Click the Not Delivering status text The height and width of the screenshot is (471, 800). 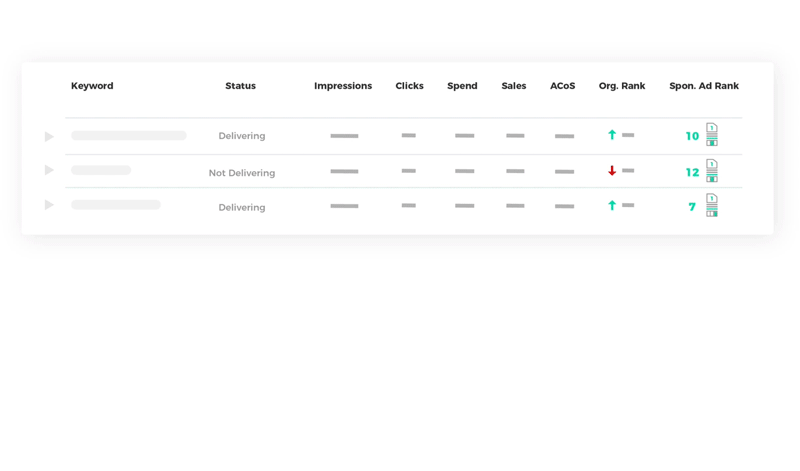point(242,173)
